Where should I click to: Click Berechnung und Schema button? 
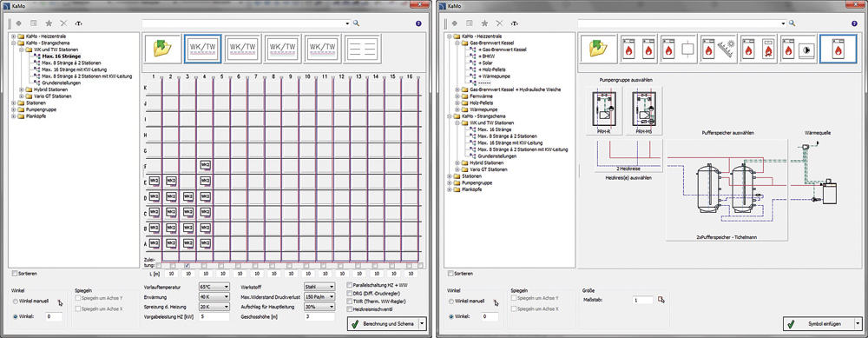(x=383, y=323)
